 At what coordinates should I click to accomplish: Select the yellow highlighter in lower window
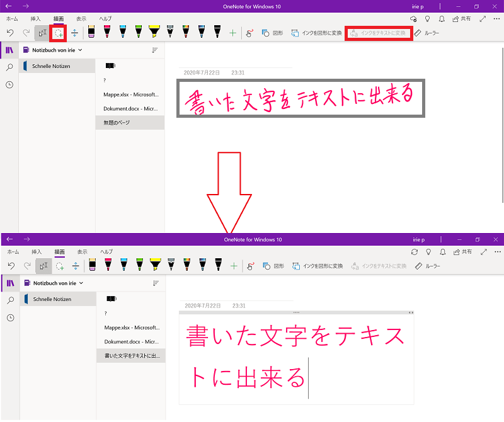155,265
